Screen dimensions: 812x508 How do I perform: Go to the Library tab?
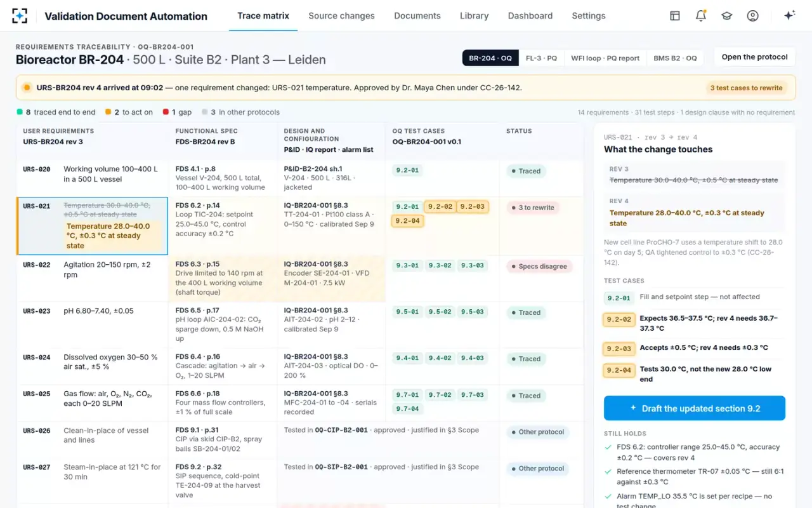pos(474,16)
